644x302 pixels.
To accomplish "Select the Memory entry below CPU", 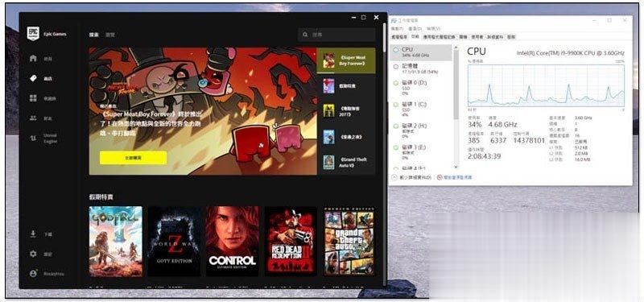I will coord(421,68).
